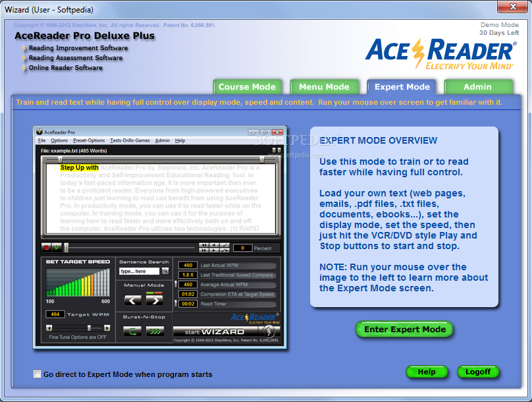Viewport: 532px width, 402px height.
Task: Click the bullet beside Reading Assessment Software
Action: pyautogui.click(x=24, y=58)
